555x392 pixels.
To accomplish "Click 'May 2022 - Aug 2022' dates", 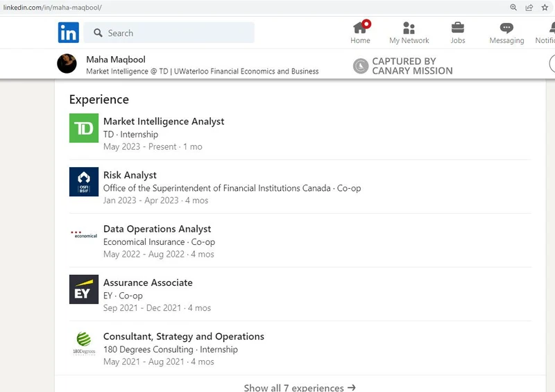I will 144,254.
